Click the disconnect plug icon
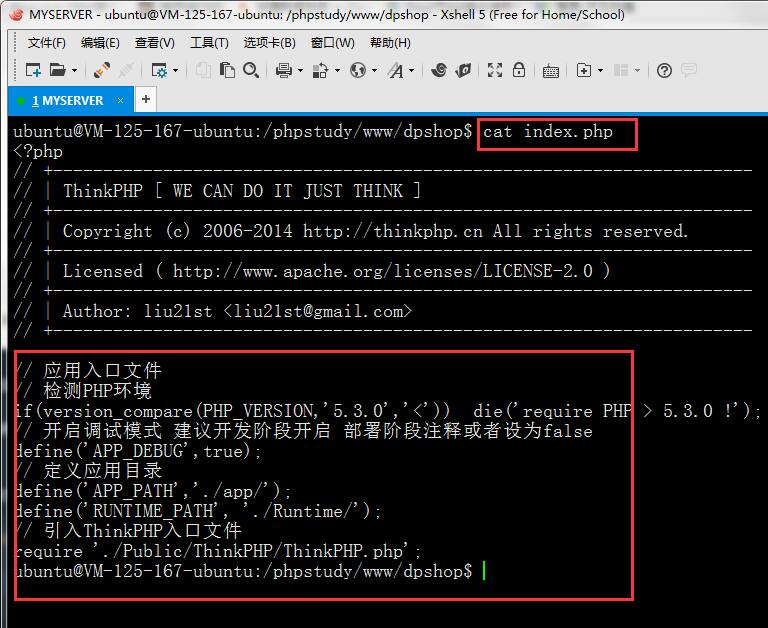768x628 pixels. (126, 71)
